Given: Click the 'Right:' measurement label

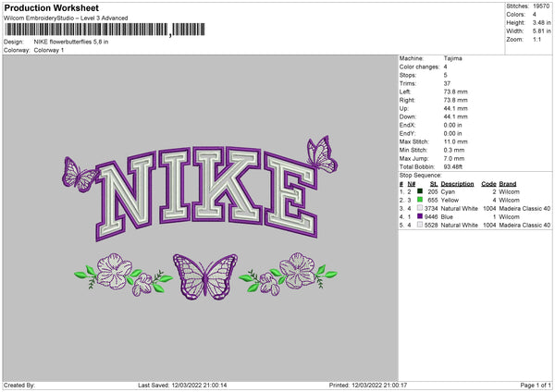Looking at the screenshot, I should pyautogui.click(x=407, y=100).
